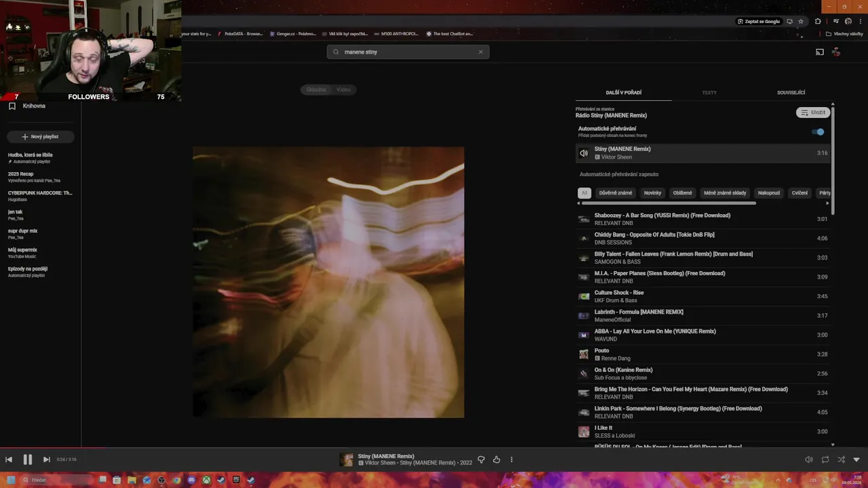This screenshot has height=488, width=868.
Task: Mute the player volume speaker icon
Action: pyautogui.click(x=808, y=460)
